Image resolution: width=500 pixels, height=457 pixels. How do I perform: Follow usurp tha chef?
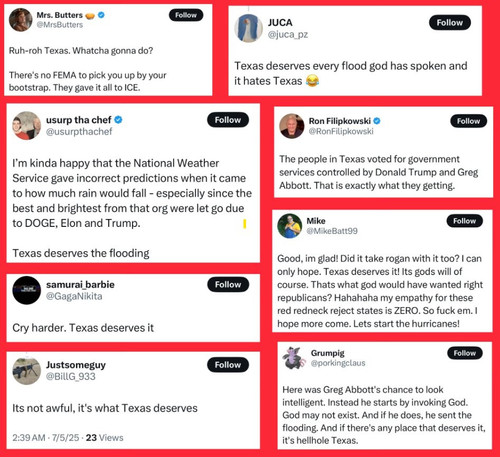click(228, 120)
